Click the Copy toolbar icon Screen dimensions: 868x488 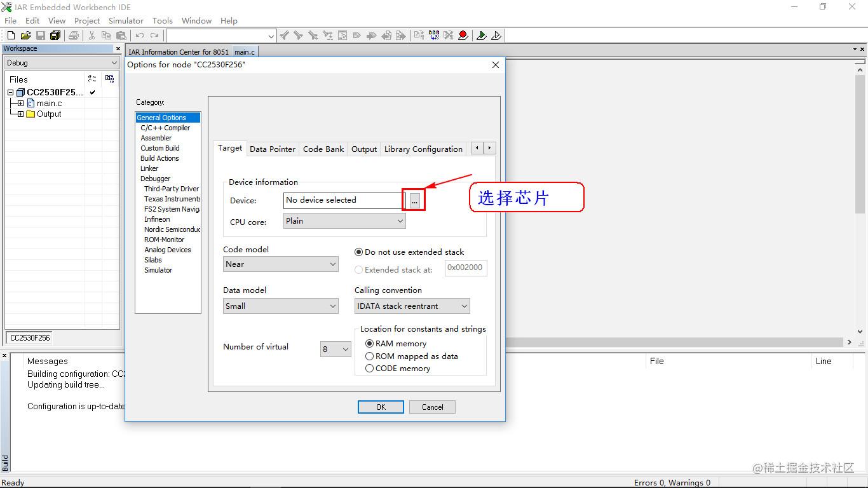[106, 36]
